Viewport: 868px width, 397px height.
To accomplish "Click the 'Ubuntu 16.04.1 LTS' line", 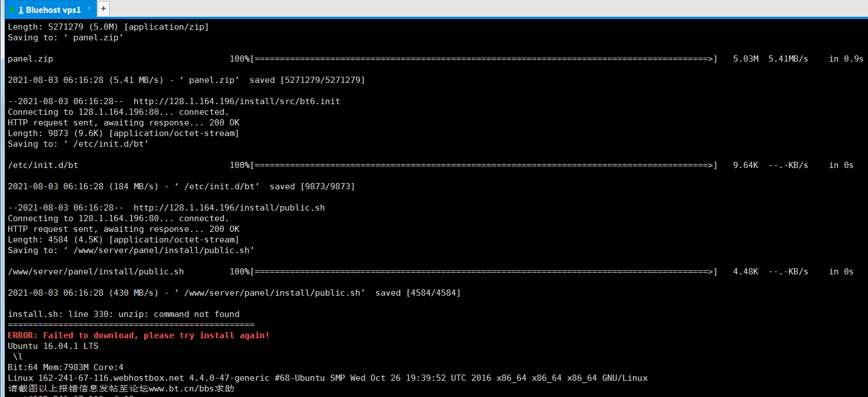I will coord(53,346).
